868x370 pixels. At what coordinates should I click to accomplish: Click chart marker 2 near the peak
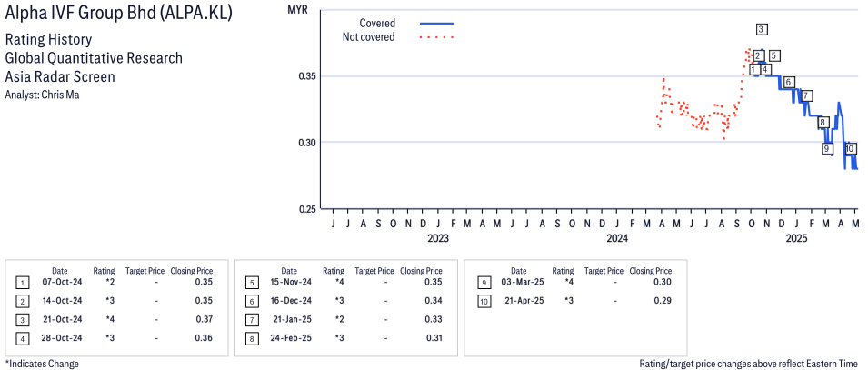(x=758, y=55)
